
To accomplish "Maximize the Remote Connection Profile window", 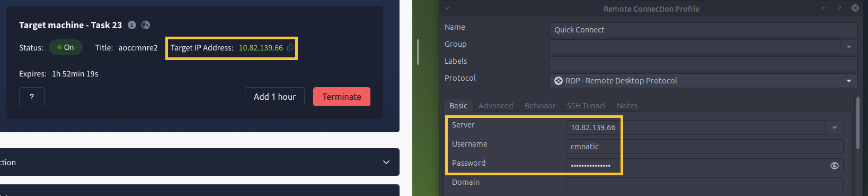I will (839, 8).
